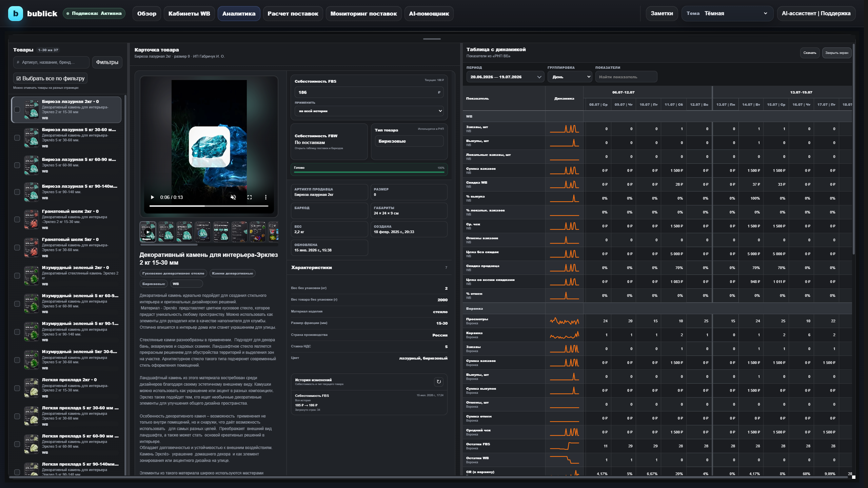Click the Камни декоративные tag
The image size is (868, 488).
pyautogui.click(x=233, y=273)
